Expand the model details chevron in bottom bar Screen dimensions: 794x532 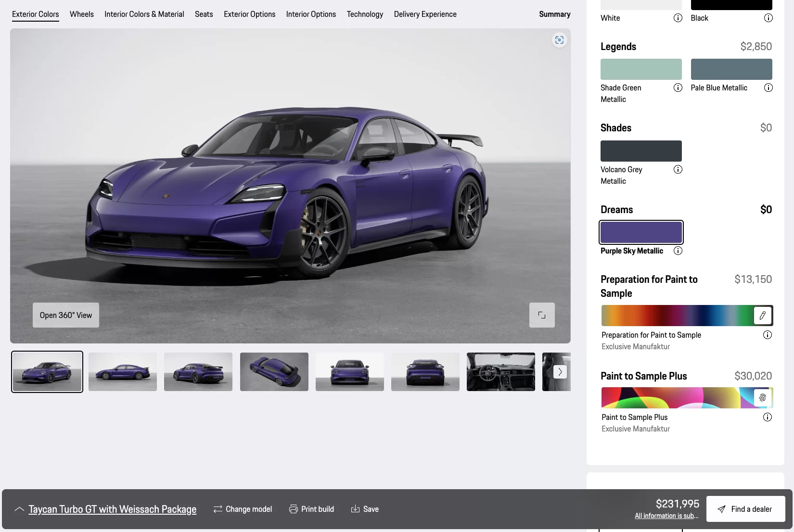[19, 509]
